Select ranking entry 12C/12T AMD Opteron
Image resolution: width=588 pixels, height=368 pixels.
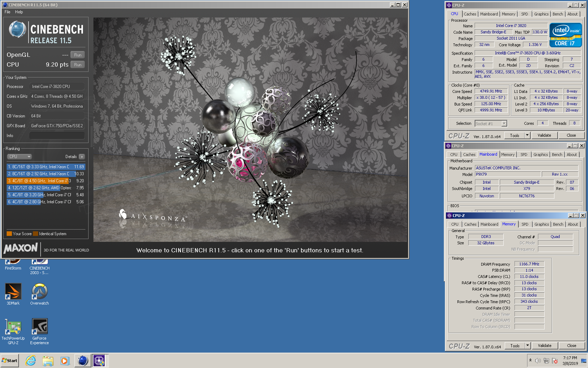coord(46,188)
